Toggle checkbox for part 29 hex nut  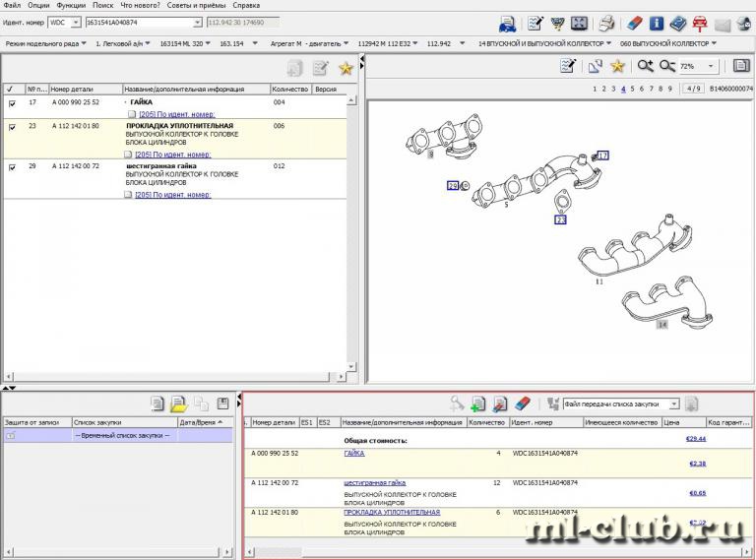tap(12, 167)
